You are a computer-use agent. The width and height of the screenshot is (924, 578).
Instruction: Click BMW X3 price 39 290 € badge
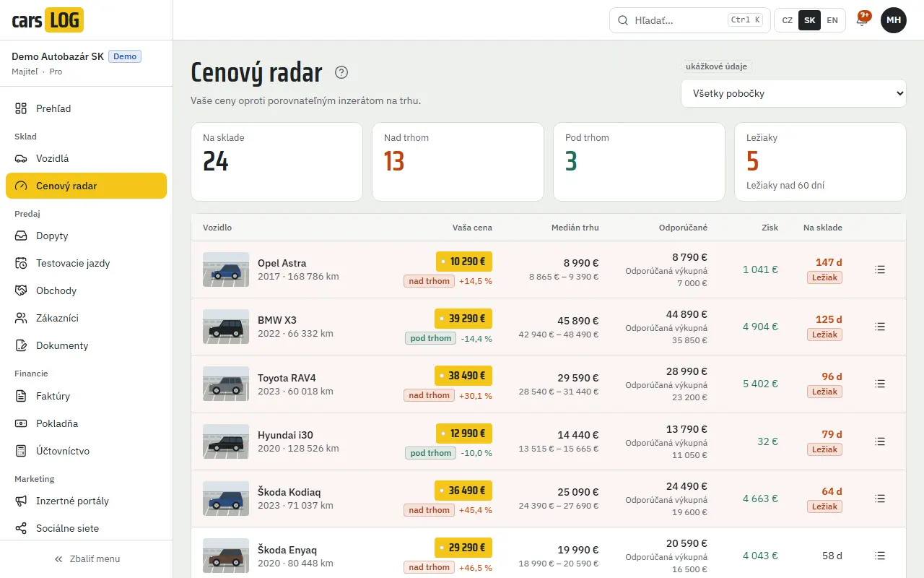pyautogui.click(x=463, y=319)
